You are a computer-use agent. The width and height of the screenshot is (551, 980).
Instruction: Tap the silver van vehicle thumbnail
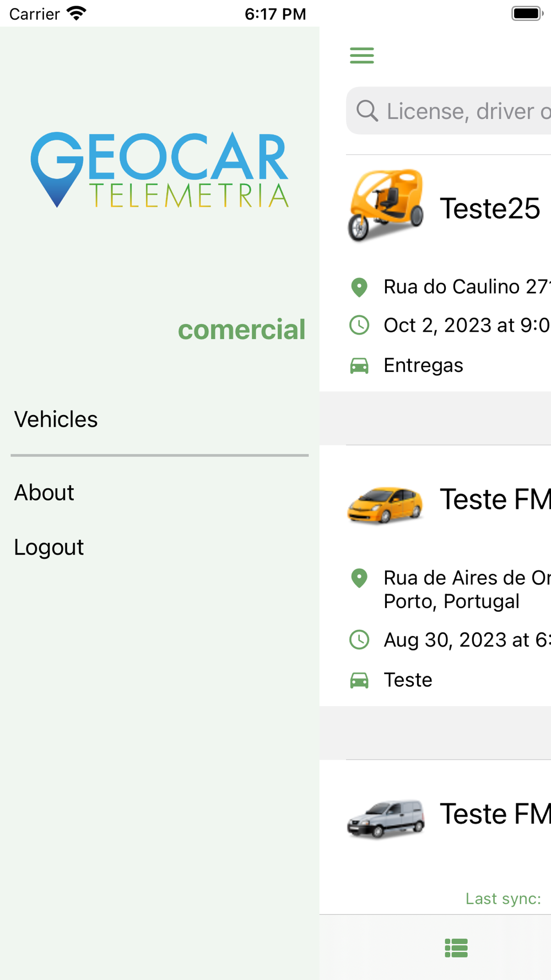[x=386, y=819]
